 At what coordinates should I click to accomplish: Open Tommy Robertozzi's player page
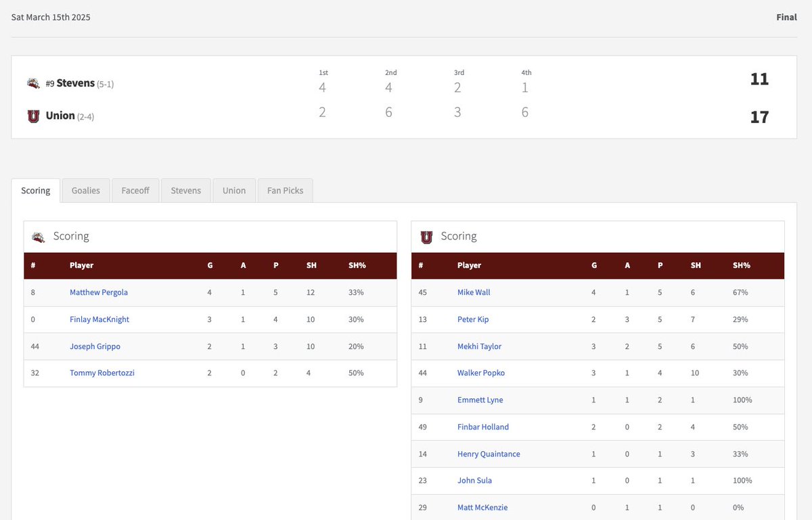pos(102,373)
